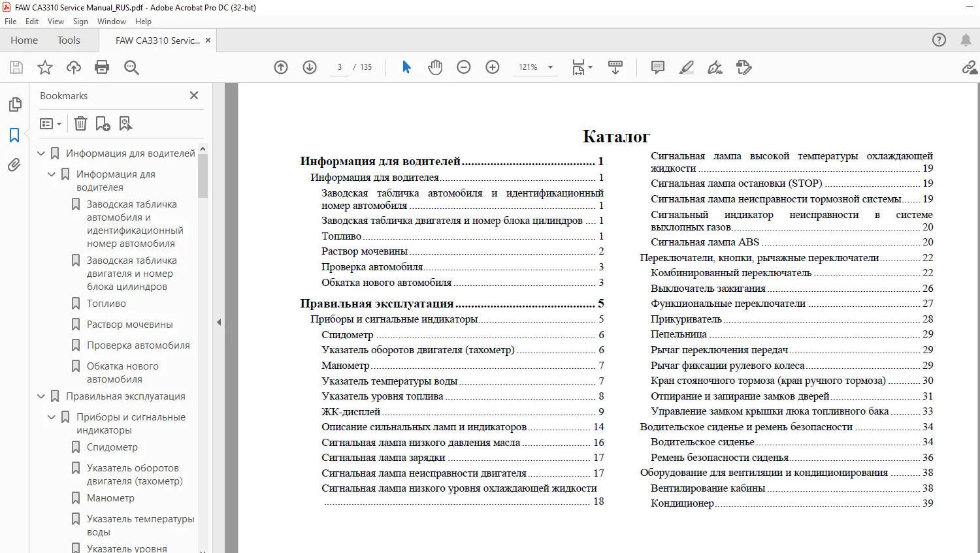Select the Hand pan tool
This screenshot has height=553, width=980.
[x=435, y=67]
